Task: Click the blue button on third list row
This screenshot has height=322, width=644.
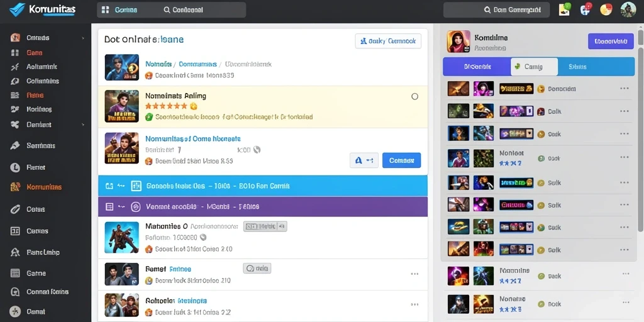Action: click(401, 160)
